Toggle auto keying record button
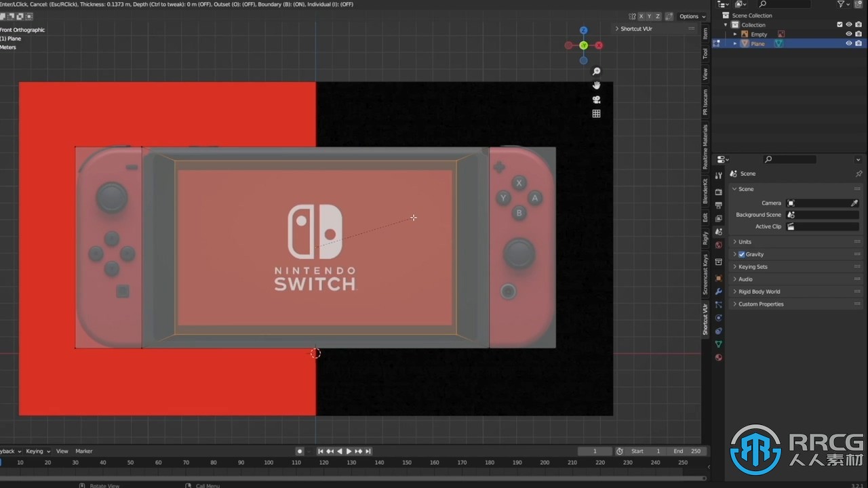 tap(300, 451)
